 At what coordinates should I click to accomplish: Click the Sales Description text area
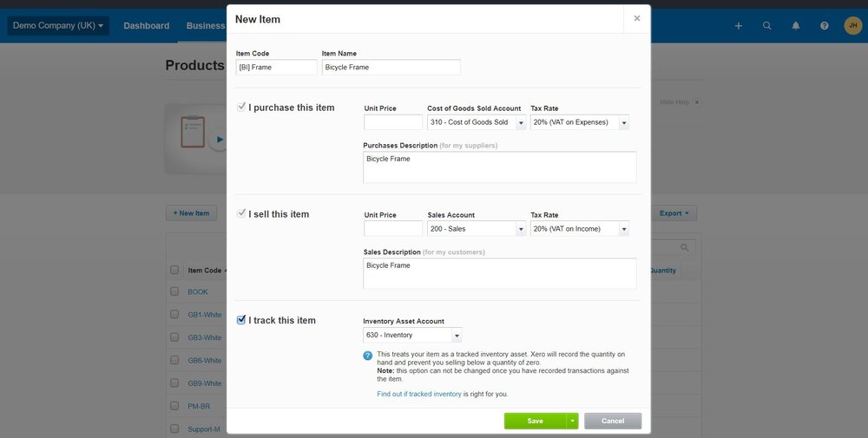[x=500, y=274]
